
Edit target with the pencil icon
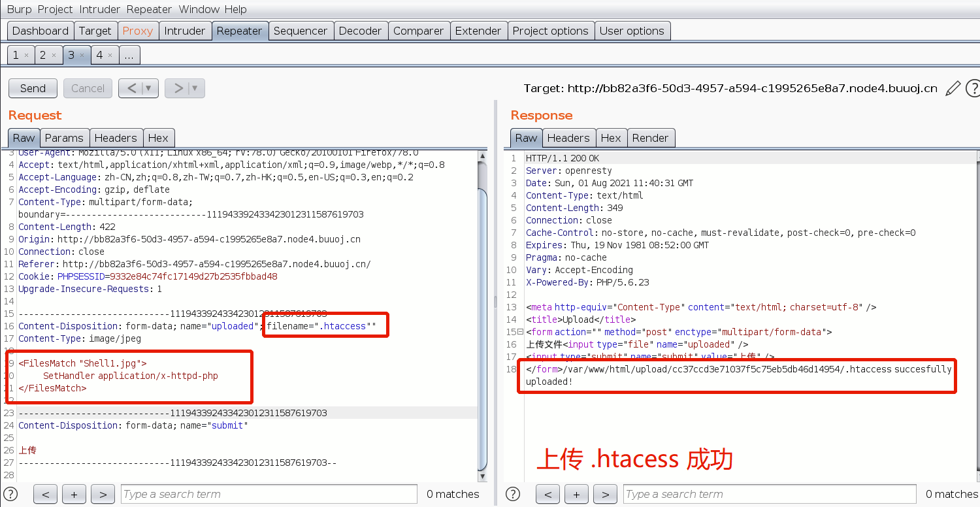coord(953,88)
